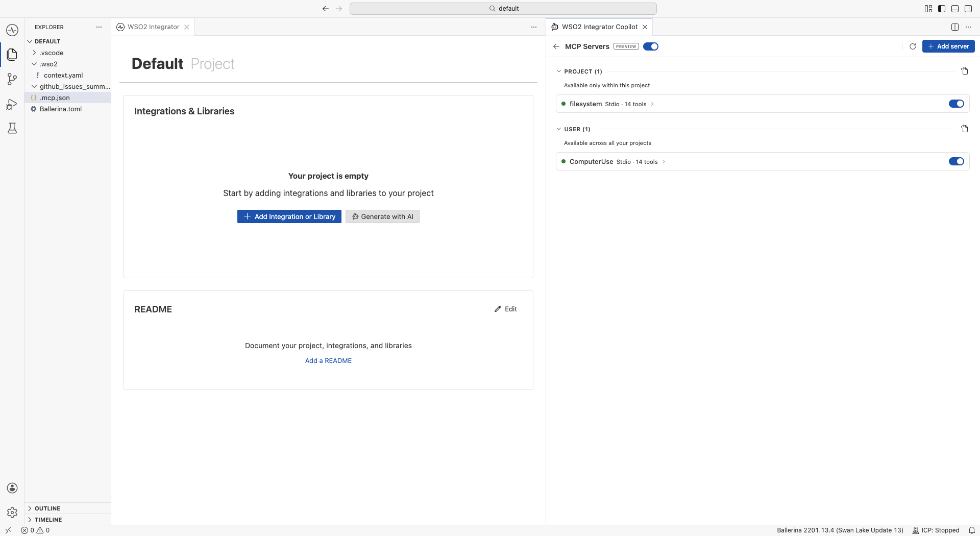
Task: Click the PREVIEW badge beside MCP Servers
Action: click(626, 46)
